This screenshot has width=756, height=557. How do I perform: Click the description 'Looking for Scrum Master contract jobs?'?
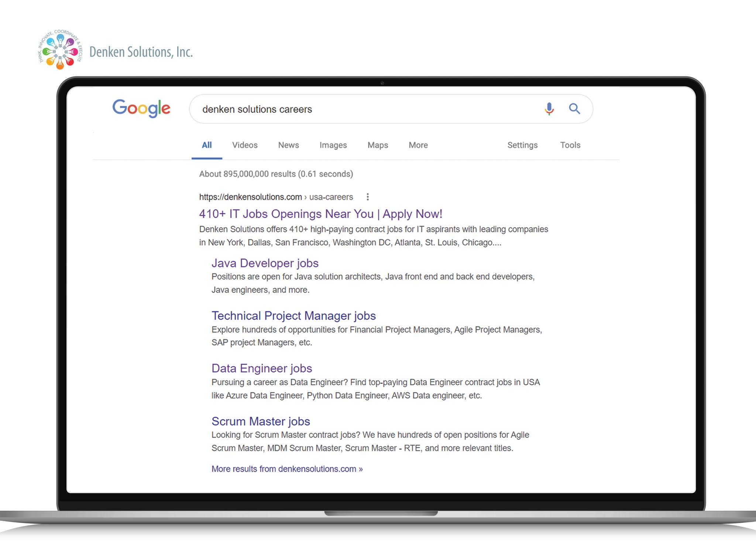(370, 441)
